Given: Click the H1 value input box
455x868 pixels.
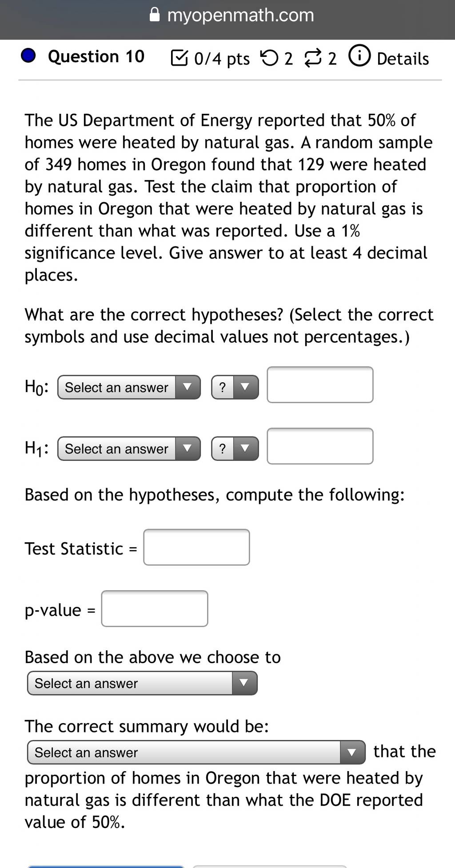Looking at the screenshot, I should (320, 446).
